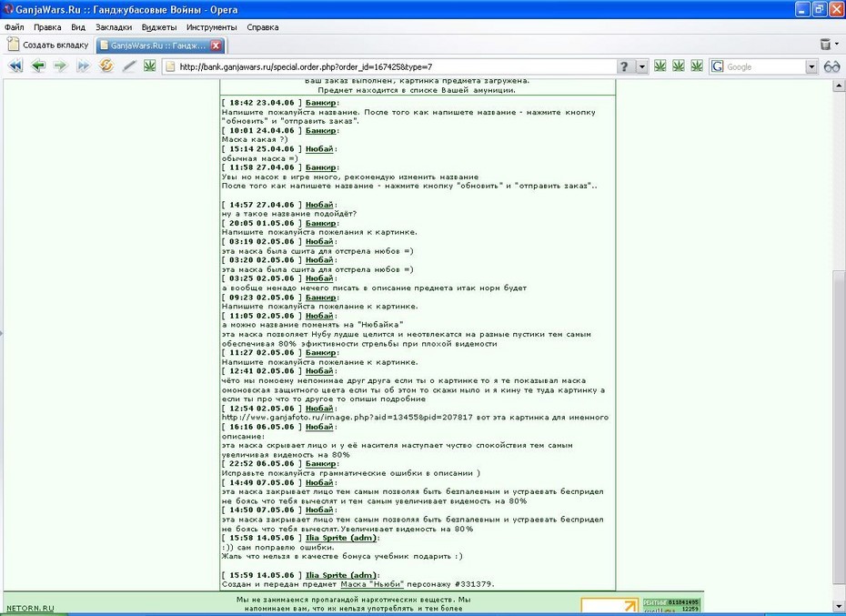
Task: Click the rating counter banner in footer
Action: 670,605
